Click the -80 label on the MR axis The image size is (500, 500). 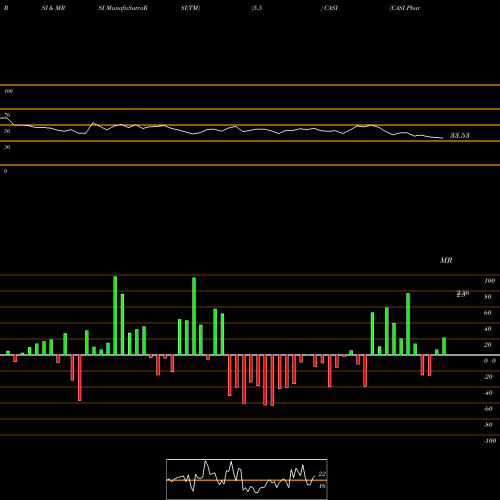(488, 425)
